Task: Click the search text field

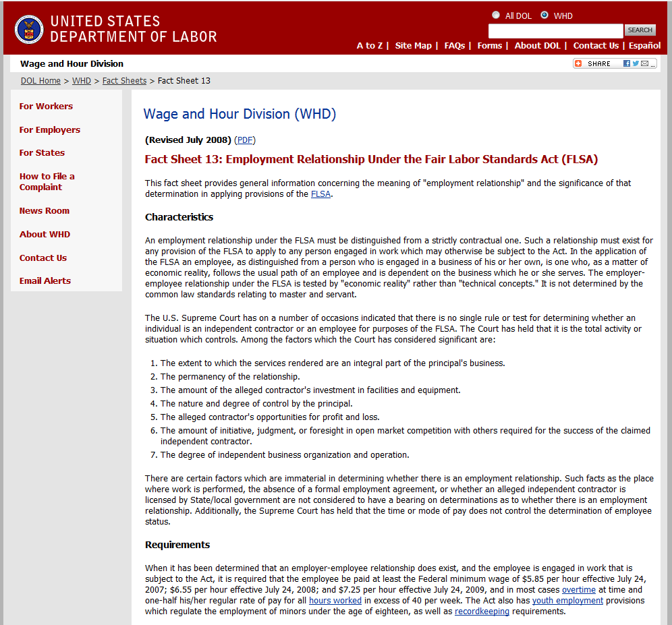Action: [555, 30]
